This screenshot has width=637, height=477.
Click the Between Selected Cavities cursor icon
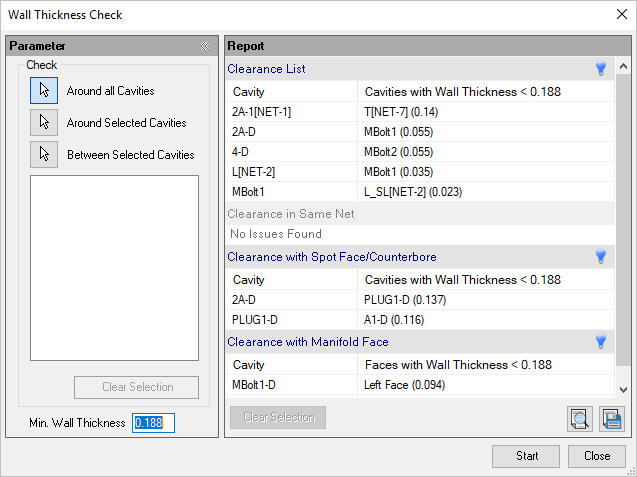44,155
